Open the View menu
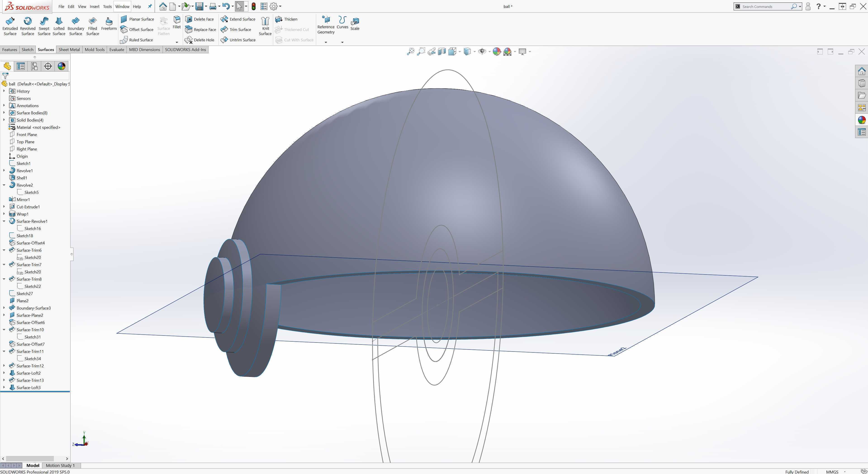The height and width of the screenshot is (474, 868). tap(82, 6)
